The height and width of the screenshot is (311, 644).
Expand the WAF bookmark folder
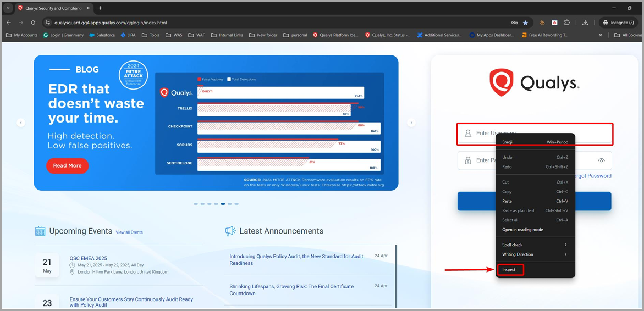click(x=196, y=35)
